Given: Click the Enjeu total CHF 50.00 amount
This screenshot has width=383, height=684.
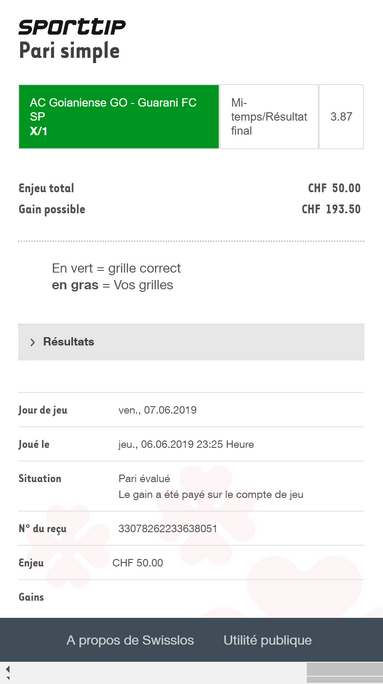Looking at the screenshot, I should pos(334,188).
